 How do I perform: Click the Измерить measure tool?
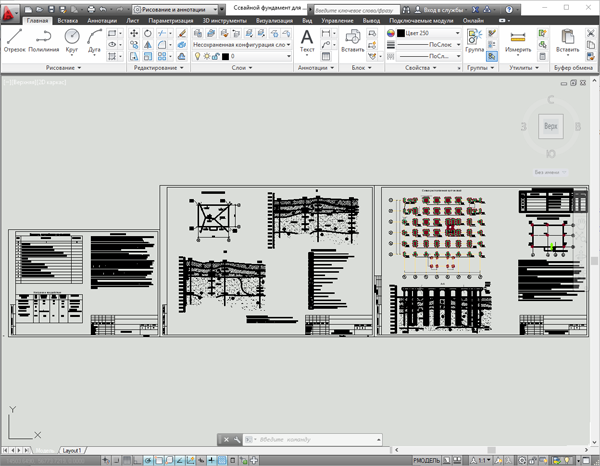518,41
